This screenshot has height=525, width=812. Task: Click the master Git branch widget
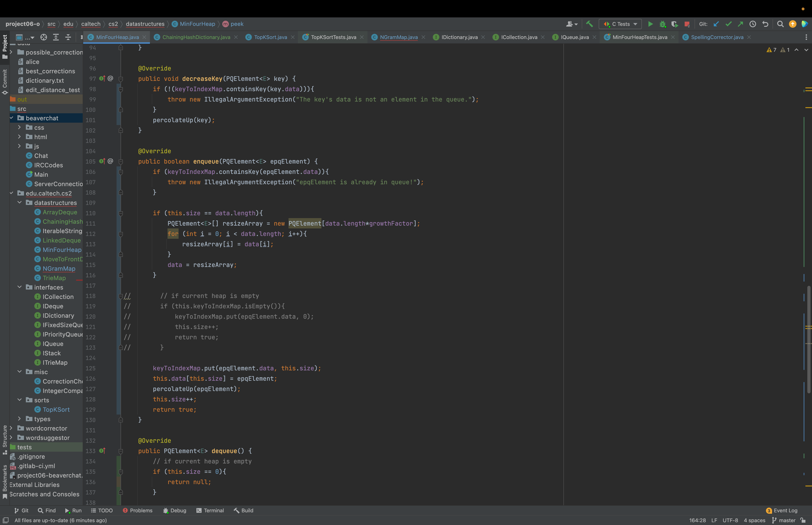point(783,520)
